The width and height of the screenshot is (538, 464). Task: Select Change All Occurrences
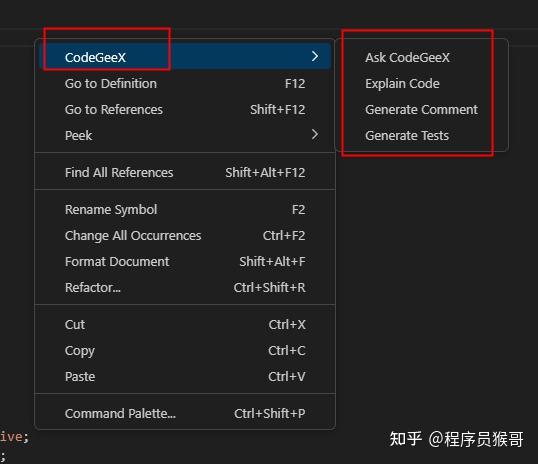click(x=185, y=235)
